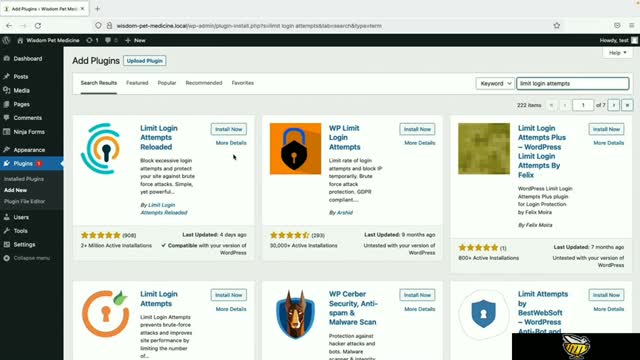View More Details for Limit Login Attempts
The image size is (640, 360).
coord(231,309)
